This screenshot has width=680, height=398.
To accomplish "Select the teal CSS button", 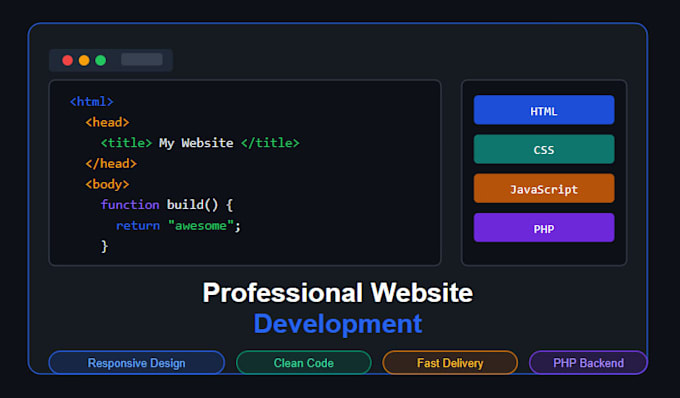I will (x=544, y=149).
